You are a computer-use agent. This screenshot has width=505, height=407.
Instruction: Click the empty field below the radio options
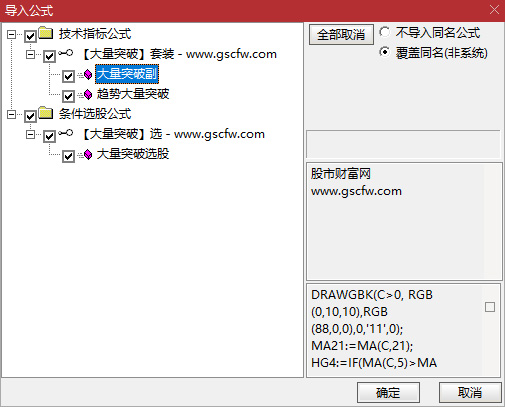[x=403, y=144]
